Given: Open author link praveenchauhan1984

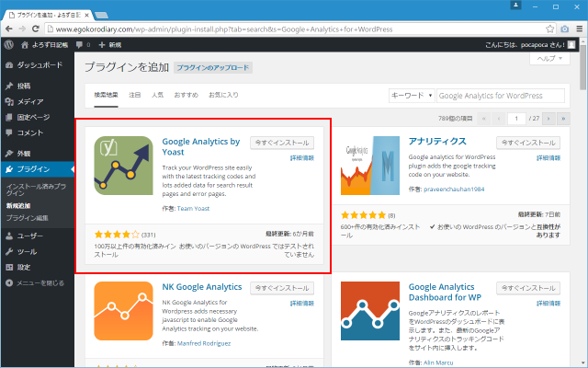Looking at the screenshot, I should click(x=454, y=190).
